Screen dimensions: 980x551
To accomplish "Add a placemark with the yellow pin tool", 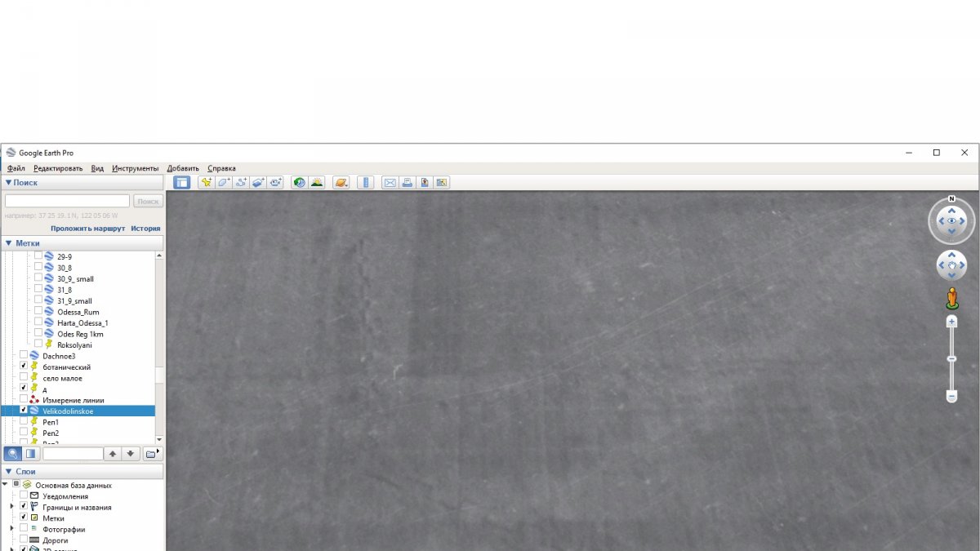I will (x=207, y=182).
